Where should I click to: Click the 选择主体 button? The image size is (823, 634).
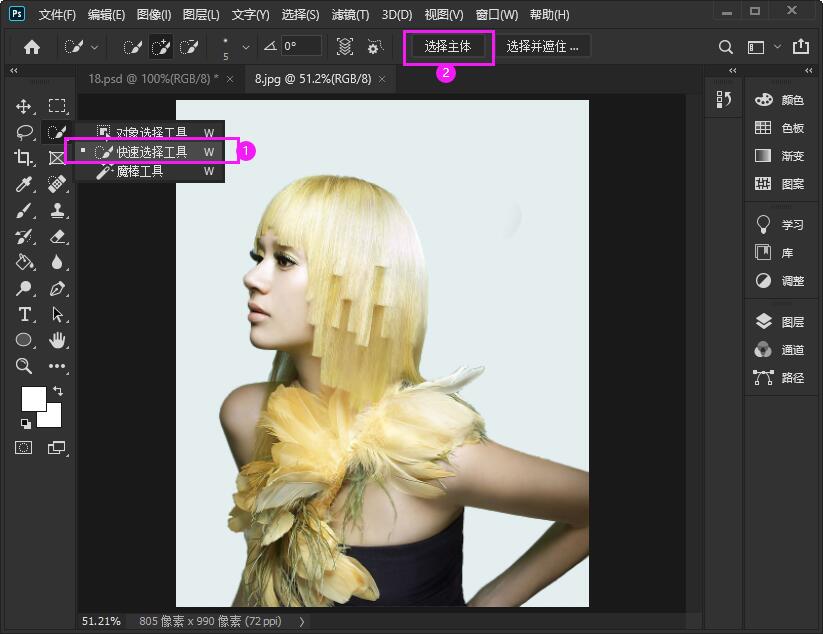coord(448,46)
